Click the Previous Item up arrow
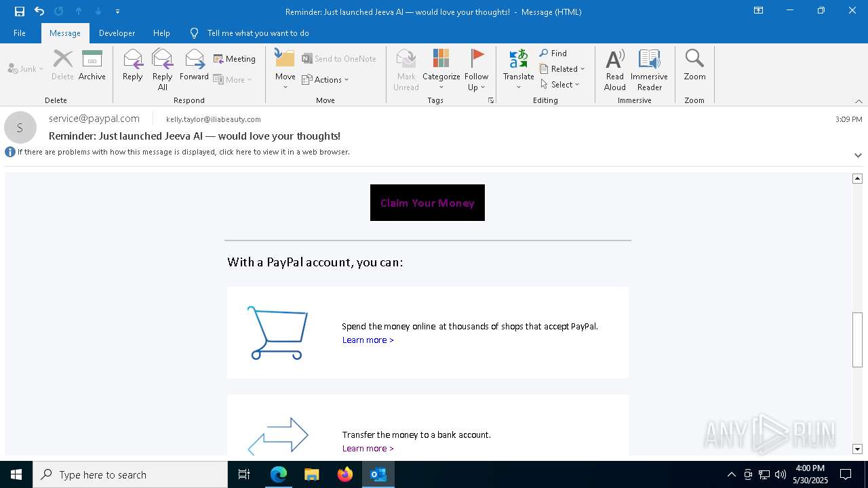The width and height of the screenshot is (868, 488). coord(79,12)
